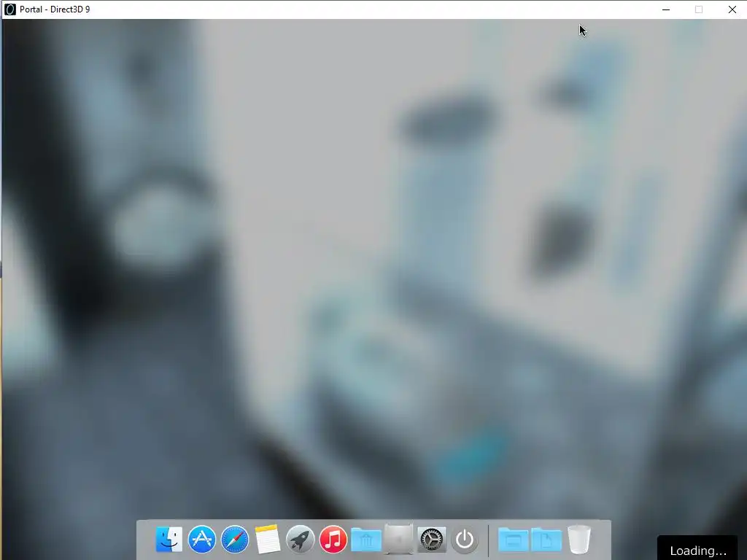Open the blue library folder in dock
747x560 pixels.
(366, 540)
